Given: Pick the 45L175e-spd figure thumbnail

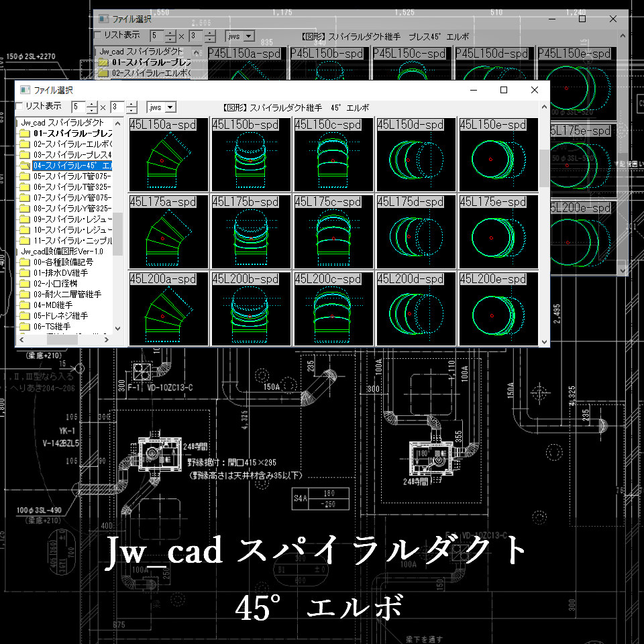Looking at the screenshot, I should [x=498, y=231].
